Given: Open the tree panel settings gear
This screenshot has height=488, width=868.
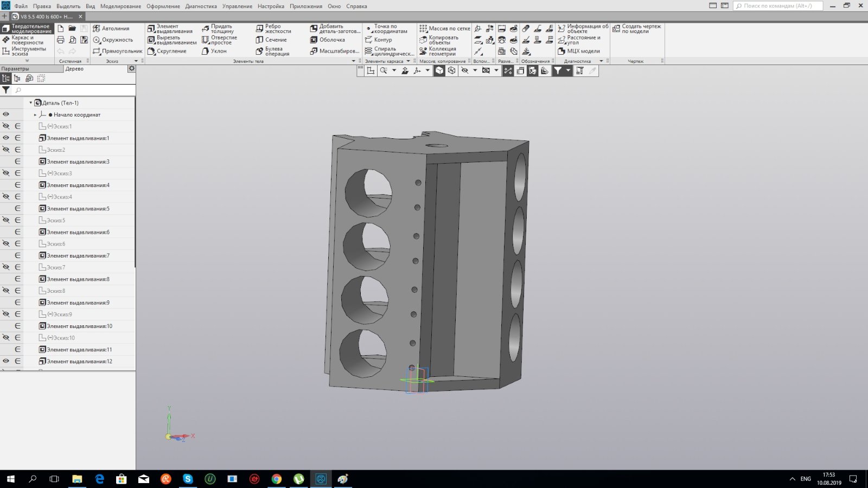Looking at the screenshot, I should click(x=131, y=69).
